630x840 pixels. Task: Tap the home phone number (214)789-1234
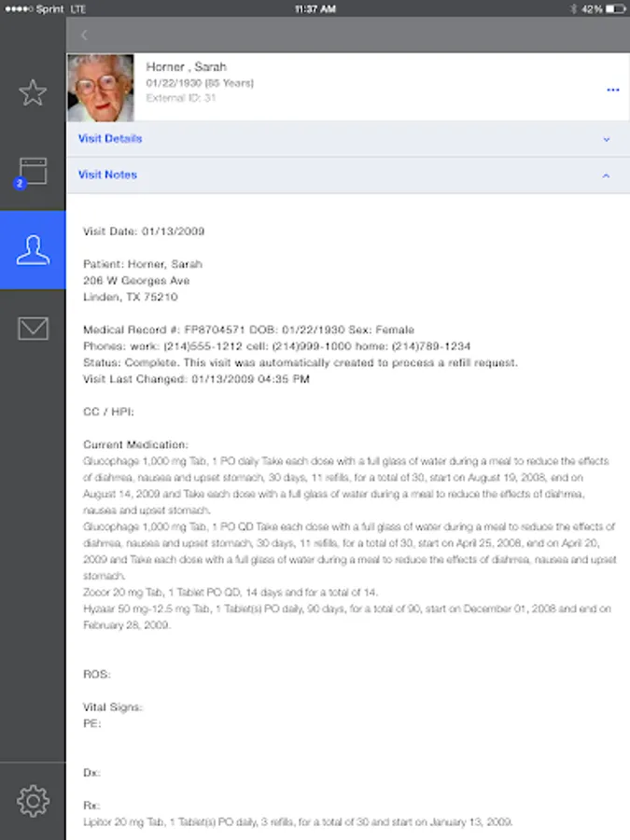point(430,346)
